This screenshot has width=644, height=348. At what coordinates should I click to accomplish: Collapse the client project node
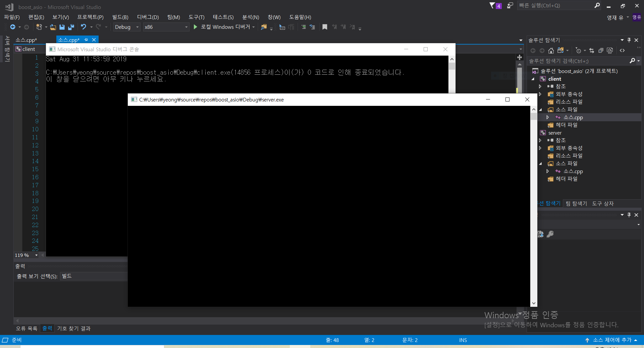[533, 79]
